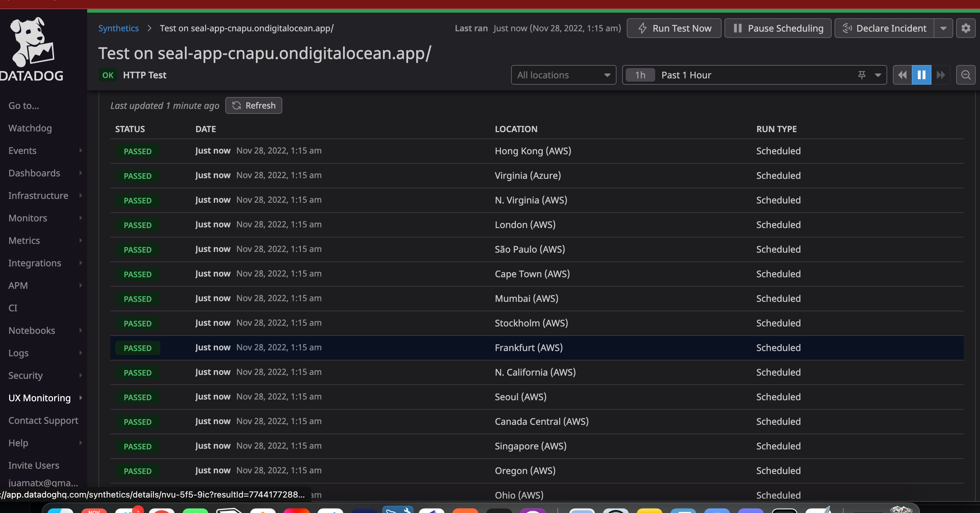Open the Declare Incident dropdown arrow
980x513 pixels.
(x=943, y=28)
